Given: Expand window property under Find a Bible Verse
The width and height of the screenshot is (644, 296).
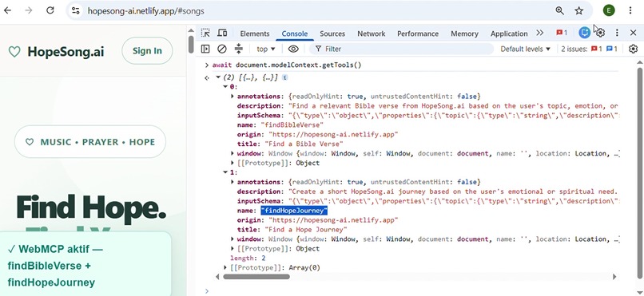Looking at the screenshot, I should pos(233,153).
